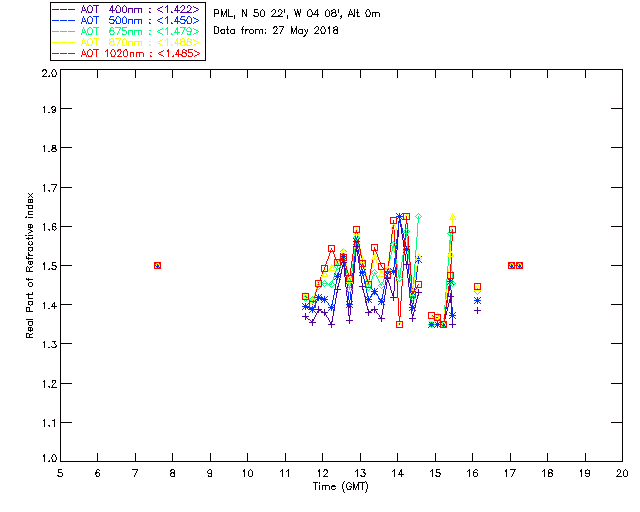This screenshot has width=640, height=512.
Task: Click the 'Real Part of Refractive Index' axis label
Action: click(x=29, y=265)
